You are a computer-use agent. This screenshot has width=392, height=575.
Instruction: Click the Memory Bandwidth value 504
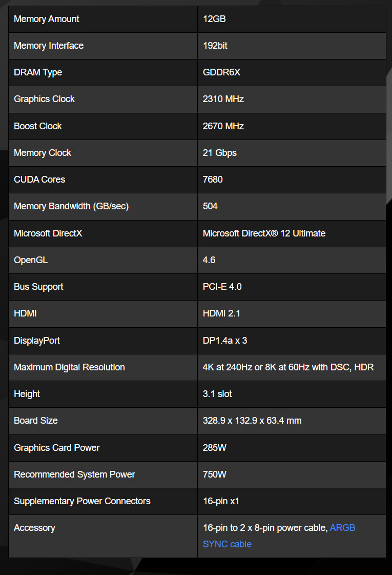210,206
